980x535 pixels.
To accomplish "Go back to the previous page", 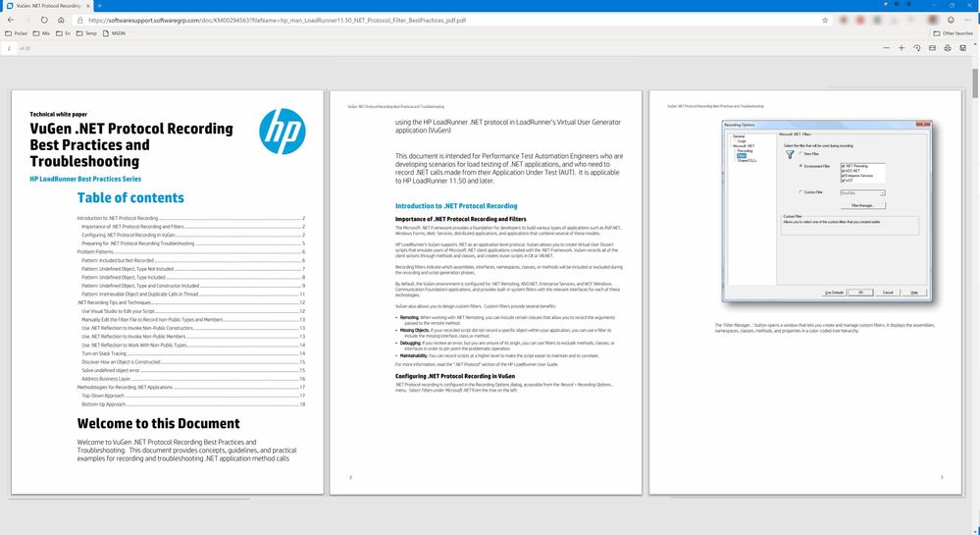I will 11,20.
